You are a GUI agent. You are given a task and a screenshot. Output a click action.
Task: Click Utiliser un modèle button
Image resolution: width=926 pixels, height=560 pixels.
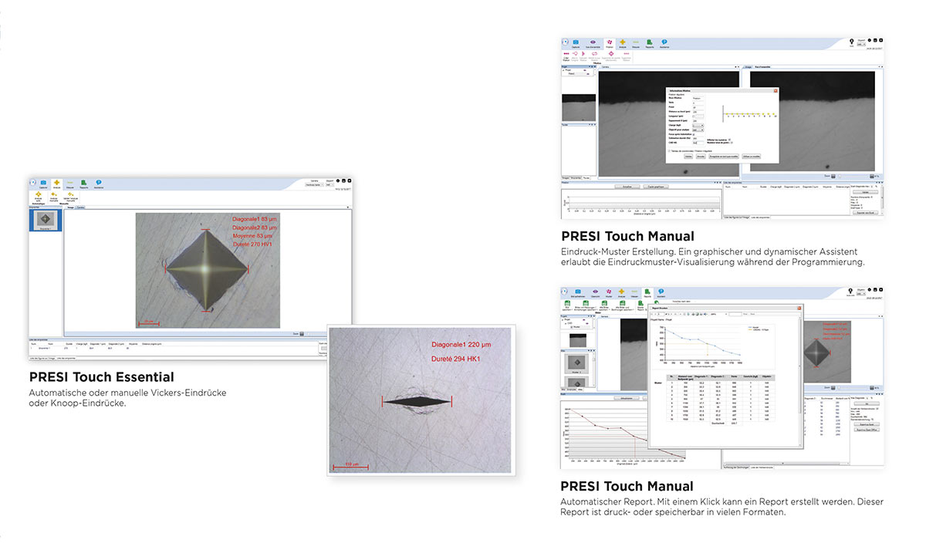pos(752,157)
